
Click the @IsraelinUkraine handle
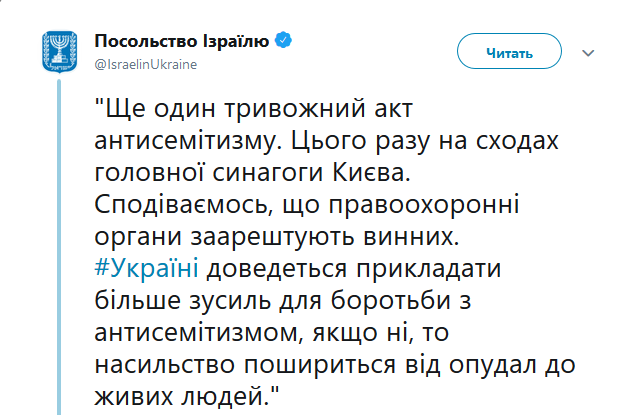(x=145, y=63)
